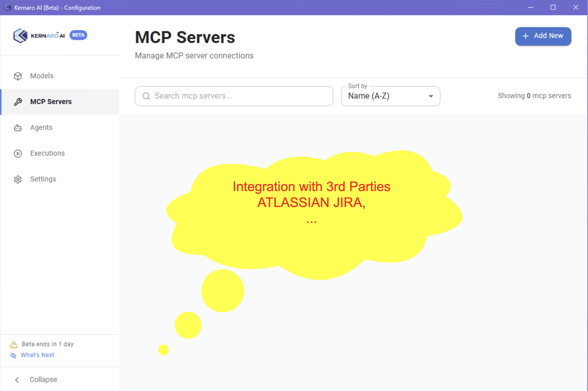Click the search magnifier icon
Viewport: 588px width, 391px height.
(x=146, y=96)
